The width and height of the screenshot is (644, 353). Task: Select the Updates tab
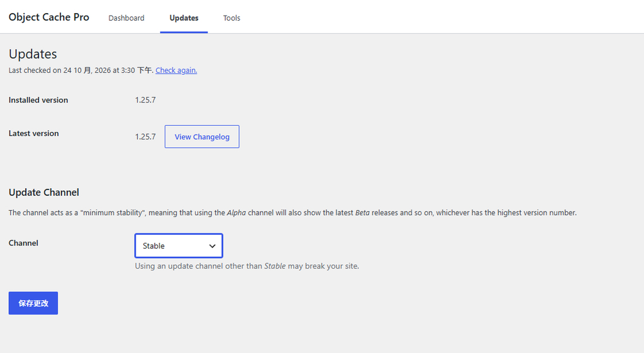click(184, 18)
